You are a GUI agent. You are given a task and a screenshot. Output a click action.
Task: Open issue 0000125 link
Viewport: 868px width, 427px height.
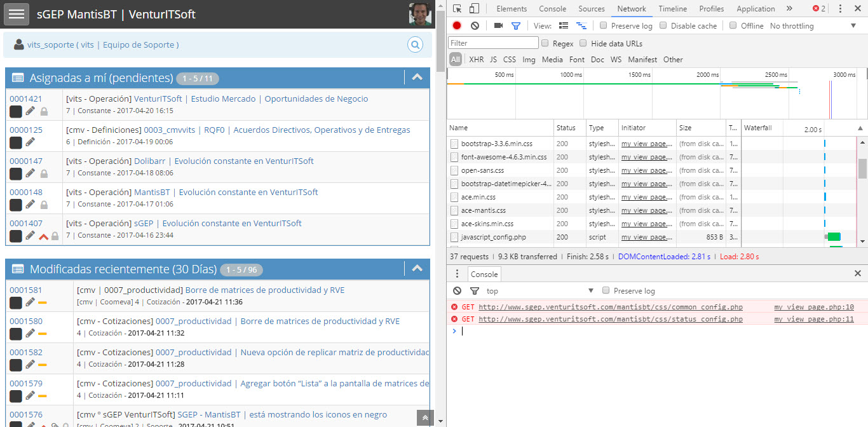(x=26, y=130)
